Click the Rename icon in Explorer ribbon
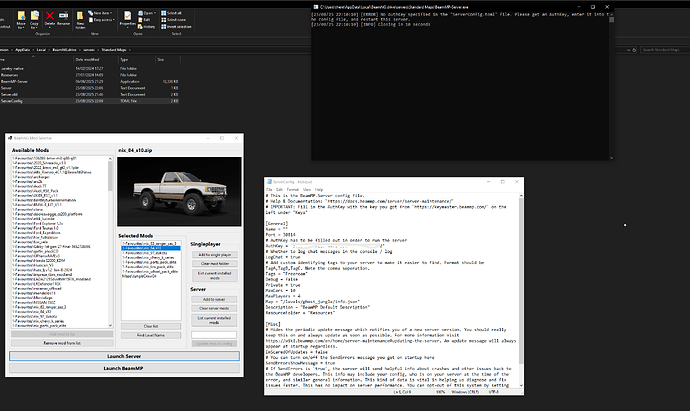690x411 pixels. click(x=63, y=17)
